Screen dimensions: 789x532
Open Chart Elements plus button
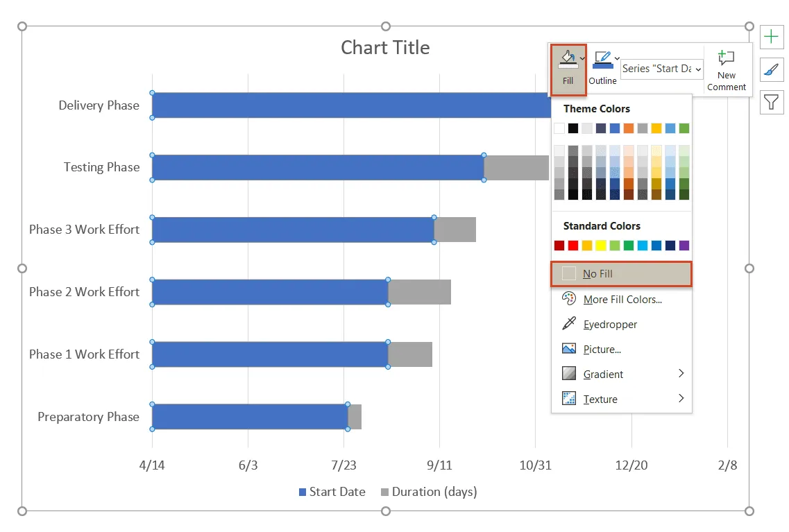point(771,37)
